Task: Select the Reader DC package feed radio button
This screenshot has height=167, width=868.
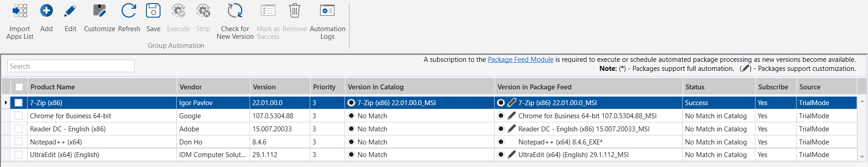Action: (x=501, y=129)
